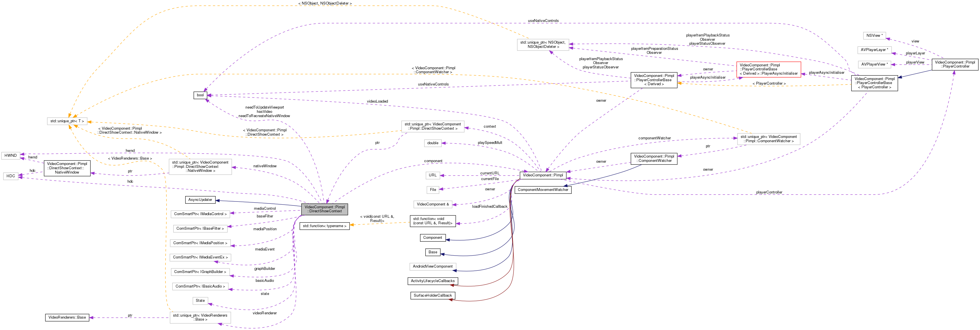Open std::function< typename > node
This screenshot has width=980, height=330.
tap(325, 226)
